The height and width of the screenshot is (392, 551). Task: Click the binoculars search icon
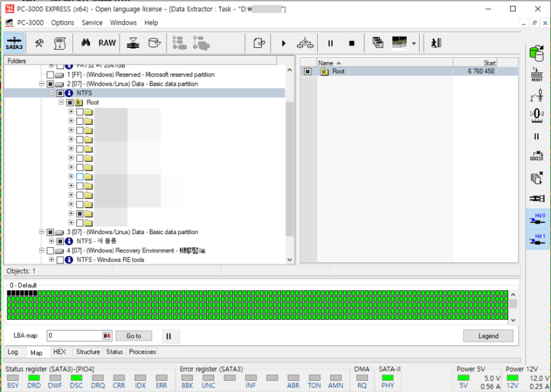(86, 43)
